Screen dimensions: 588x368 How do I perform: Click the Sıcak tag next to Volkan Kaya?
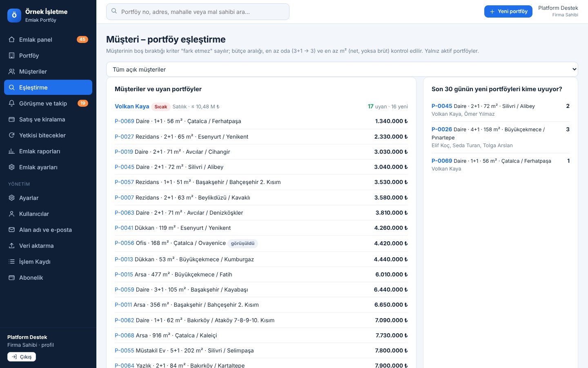161,107
